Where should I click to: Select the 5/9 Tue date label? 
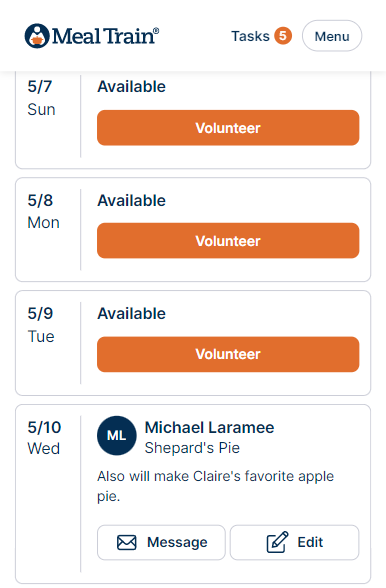tap(41, 325)
